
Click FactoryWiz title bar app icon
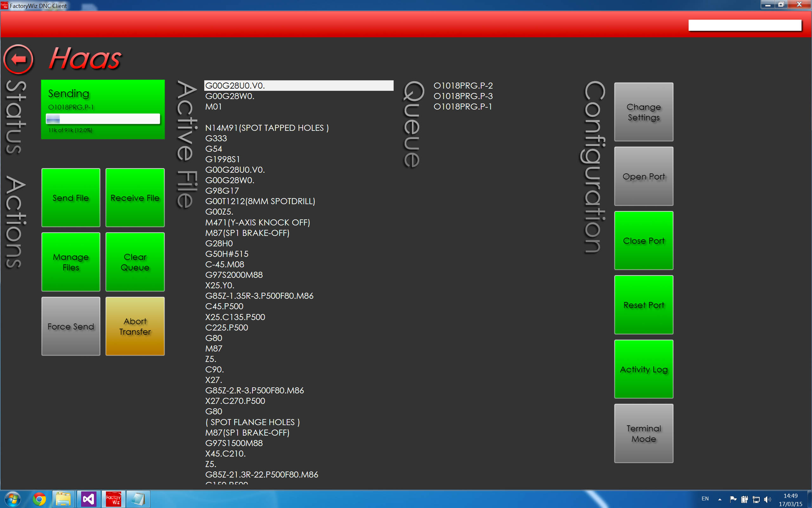click(4, 5)
